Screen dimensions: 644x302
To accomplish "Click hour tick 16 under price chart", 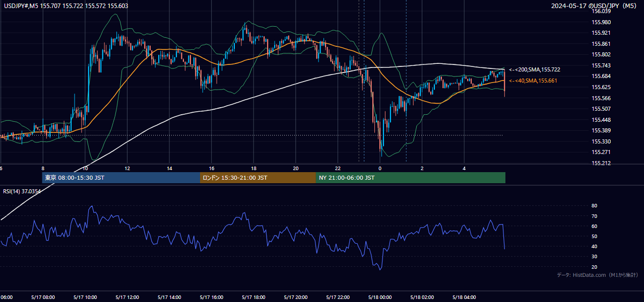I will [x=212, y=168].
